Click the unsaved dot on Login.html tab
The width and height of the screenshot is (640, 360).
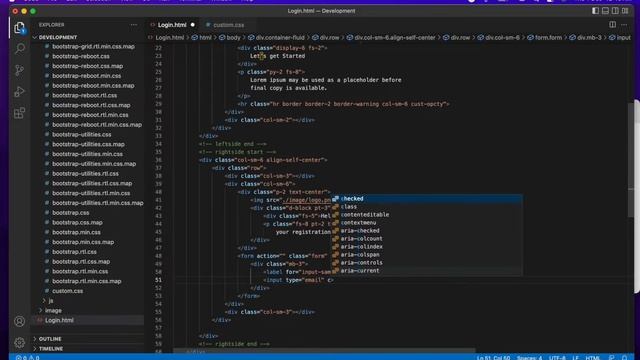[193, 25]
